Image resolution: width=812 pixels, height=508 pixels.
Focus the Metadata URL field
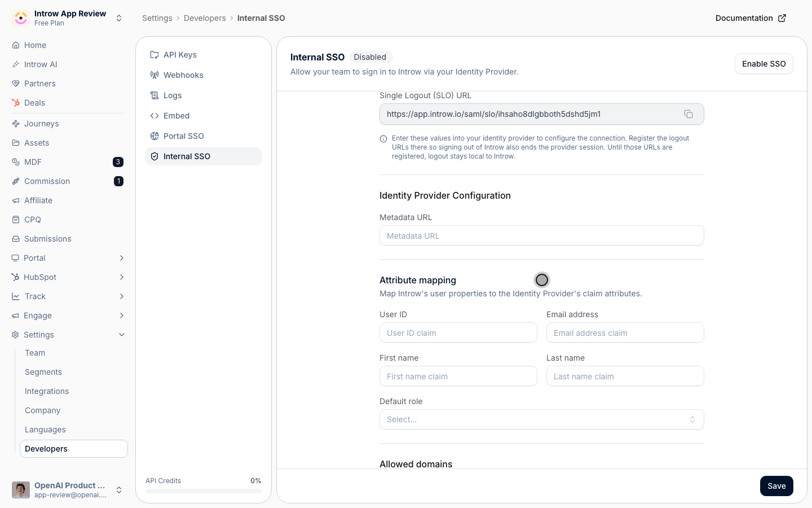[541, 235]
